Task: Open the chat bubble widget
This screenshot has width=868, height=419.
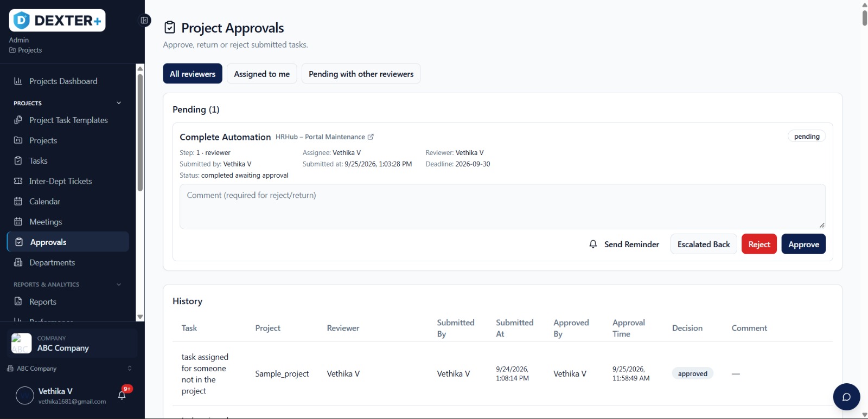Action: pos(846,397)
